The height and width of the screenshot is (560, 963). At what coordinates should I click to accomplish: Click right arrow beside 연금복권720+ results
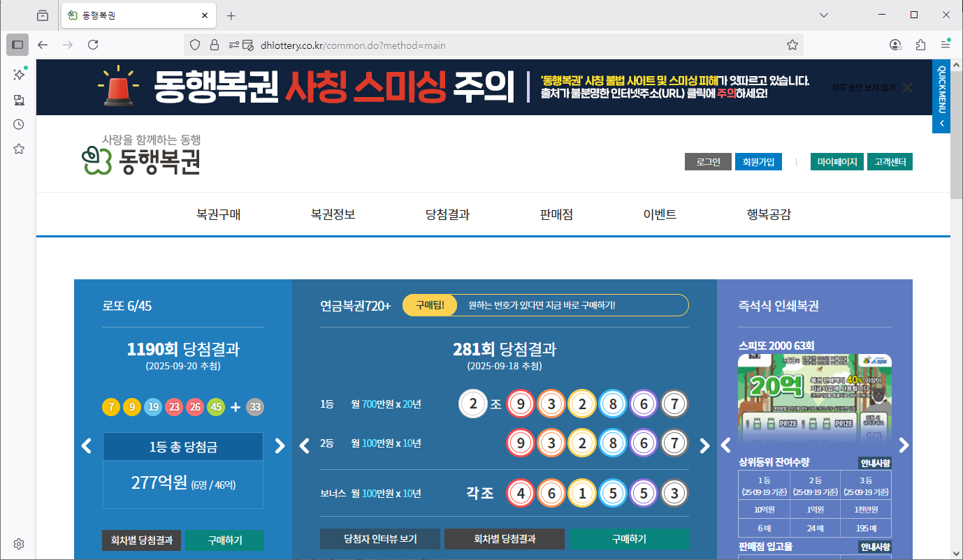tap(705, 444)
